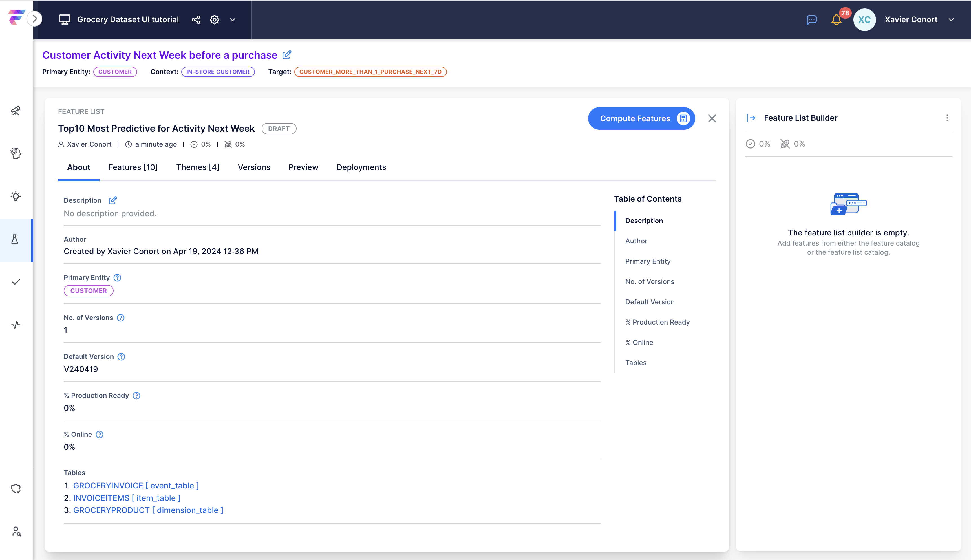
Task: Click the monitor icon beside Grocery Dataset title
Action: tap(65, 20)
